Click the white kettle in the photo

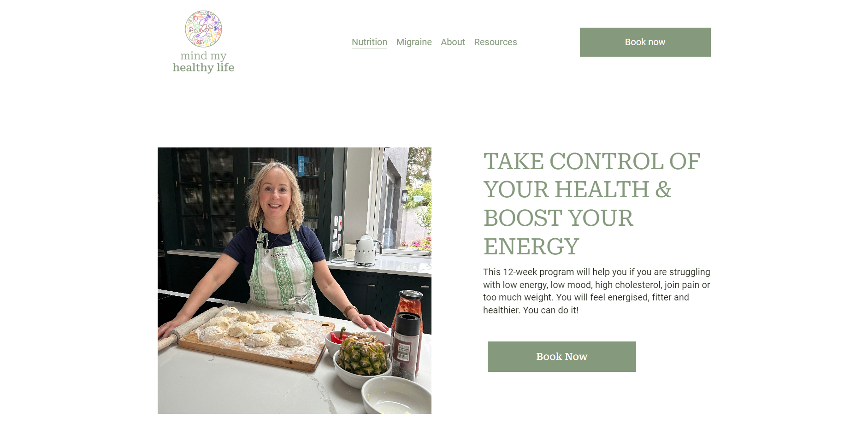(366, 250)
